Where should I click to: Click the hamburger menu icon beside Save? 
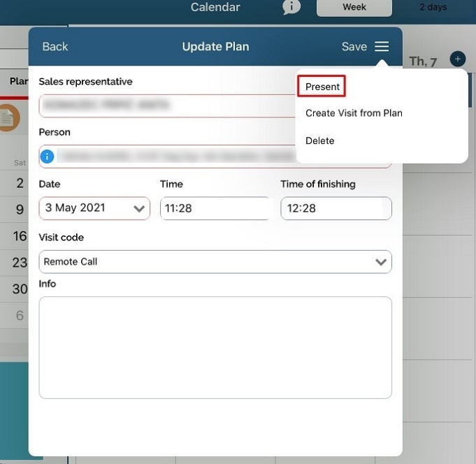point(381,47)
